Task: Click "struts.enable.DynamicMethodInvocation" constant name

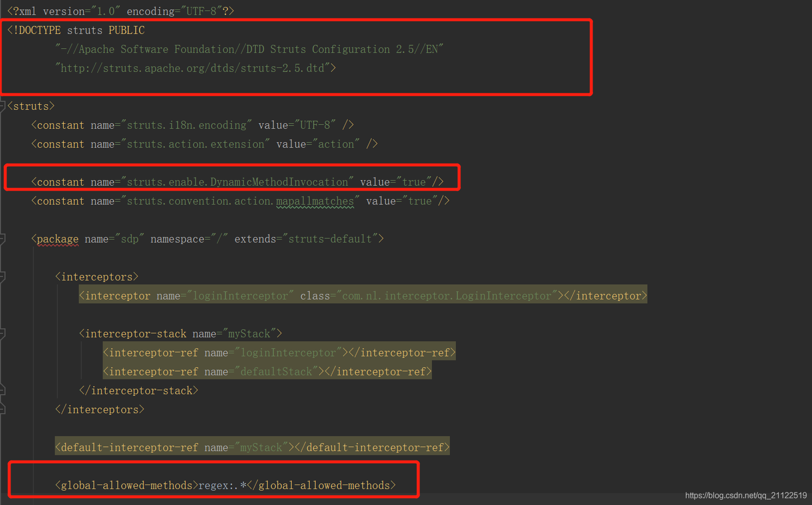Action: (x=237, y=182)
